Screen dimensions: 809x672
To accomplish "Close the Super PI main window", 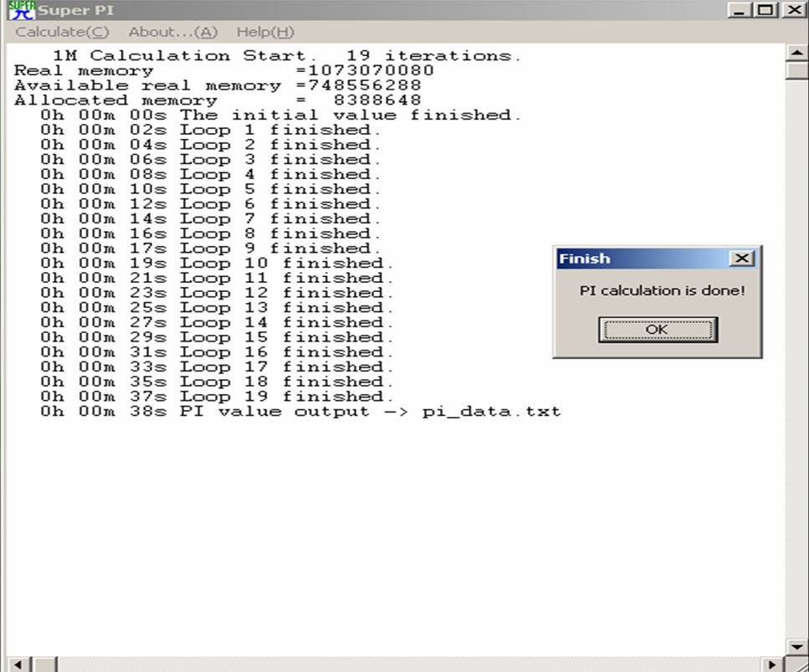I will [x=794, y=10].
